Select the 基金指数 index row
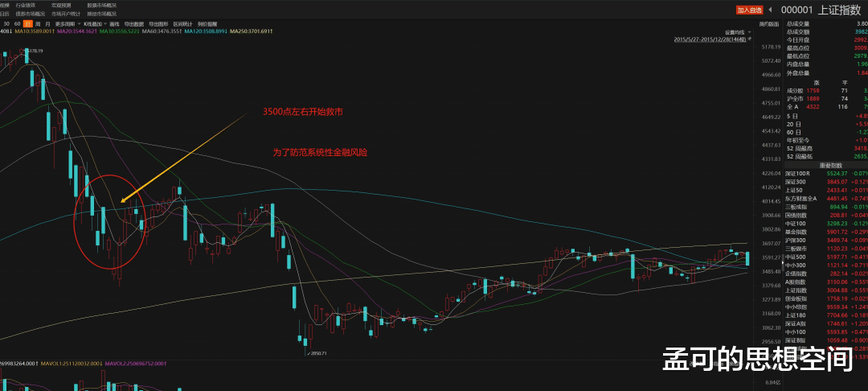This screenshot has height=391, width=868. click(x=826, y=232)
